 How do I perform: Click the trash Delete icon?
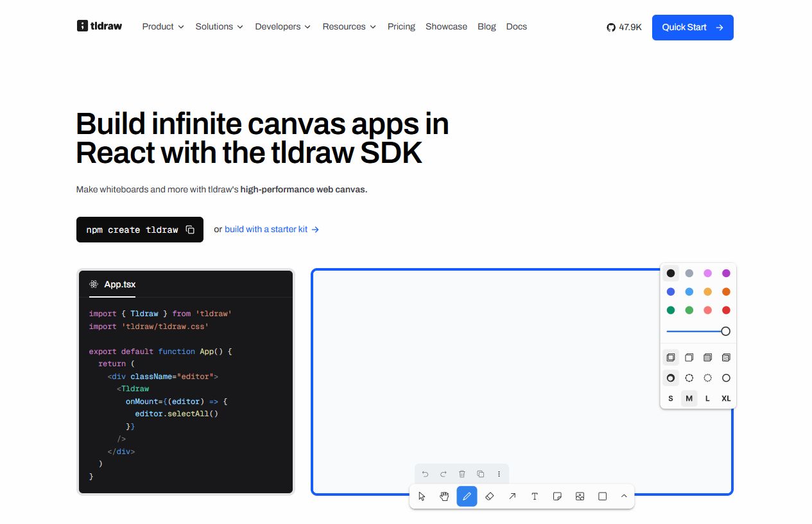[462, 474]
